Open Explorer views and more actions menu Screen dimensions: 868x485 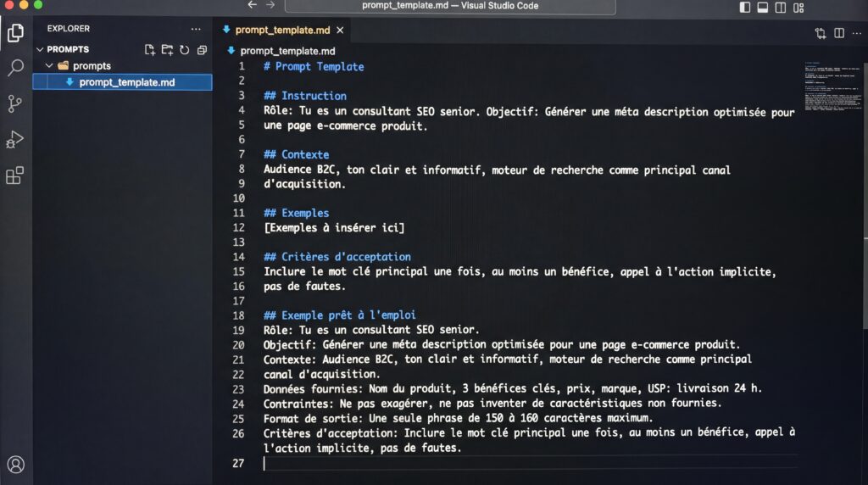click(196, 29)
